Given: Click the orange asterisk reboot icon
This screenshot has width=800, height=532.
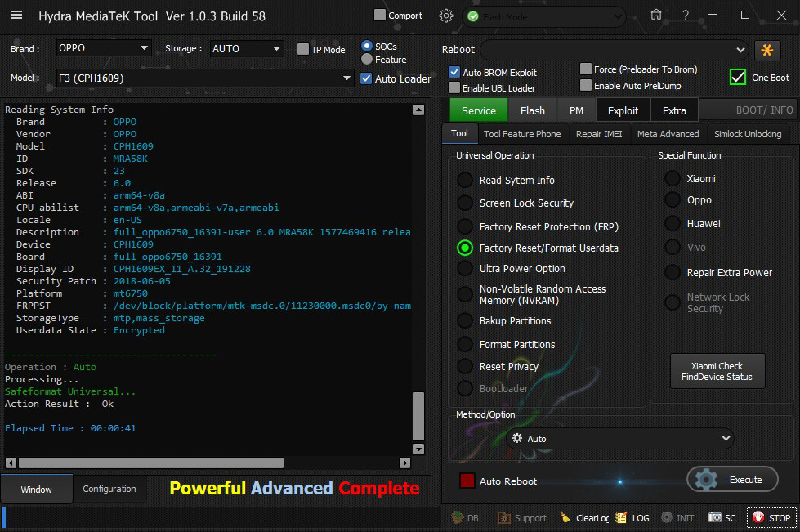Looking at the screenshot, I should click(x=767, y=50).
